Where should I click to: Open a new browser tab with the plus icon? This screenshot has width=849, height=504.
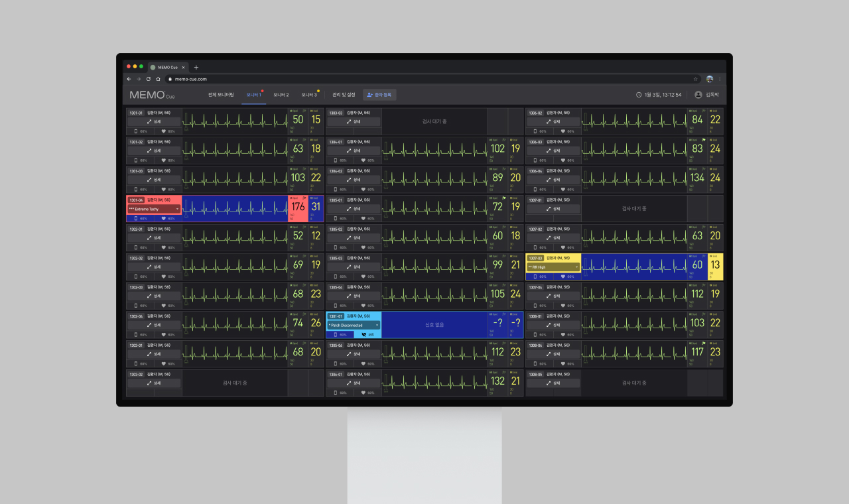[x=196, y=67]
